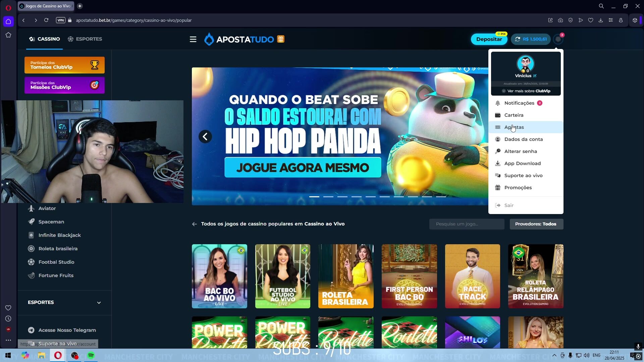This screenshot has height=362, width=644.
Task: Open First Person Bac Bo thumbnail
Action: click(x=409, y=276)
